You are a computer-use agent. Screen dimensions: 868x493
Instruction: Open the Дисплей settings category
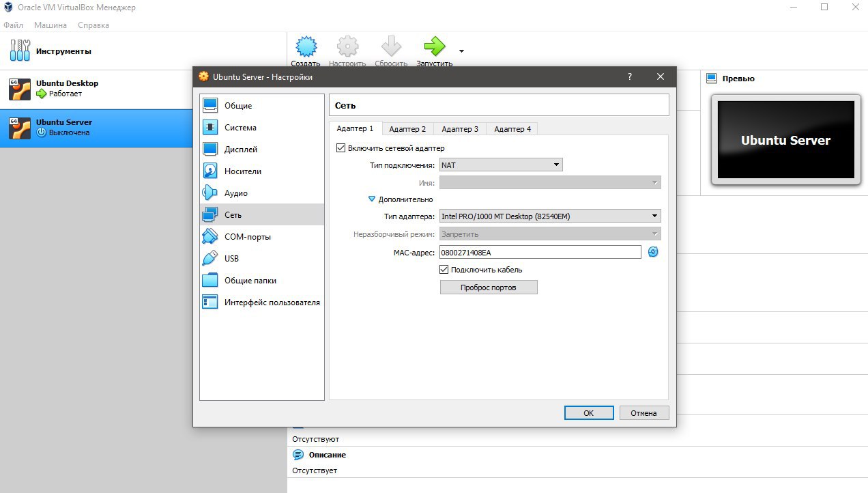click(x=261, y=150)
